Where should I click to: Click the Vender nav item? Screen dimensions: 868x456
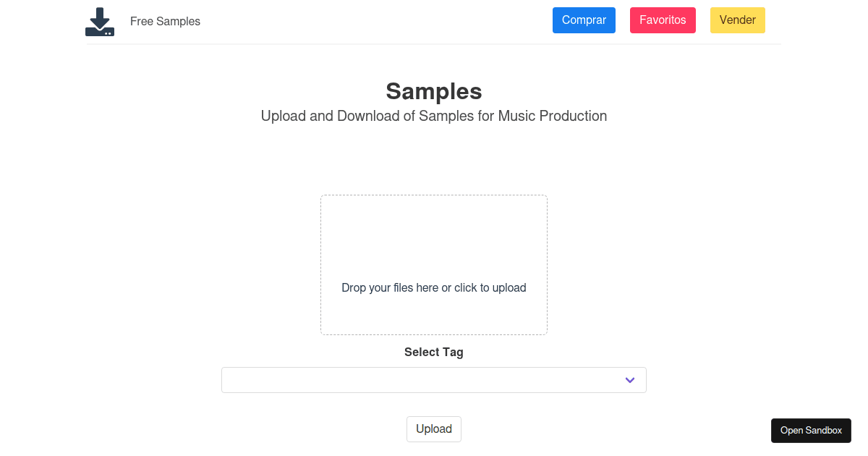(x=738, y=20)
